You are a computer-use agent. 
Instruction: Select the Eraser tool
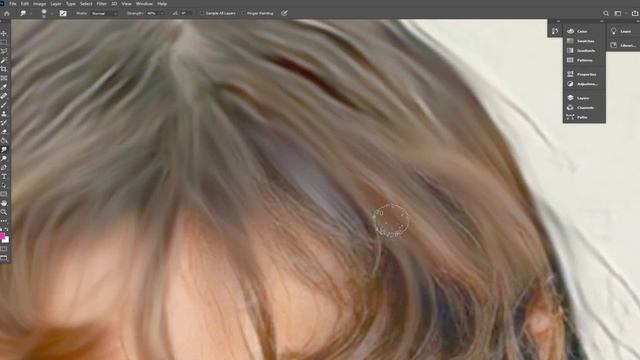click(4, 132)
